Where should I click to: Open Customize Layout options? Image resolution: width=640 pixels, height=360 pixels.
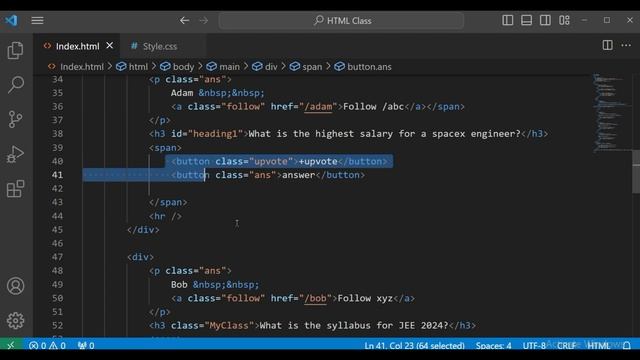click(564, 20)
